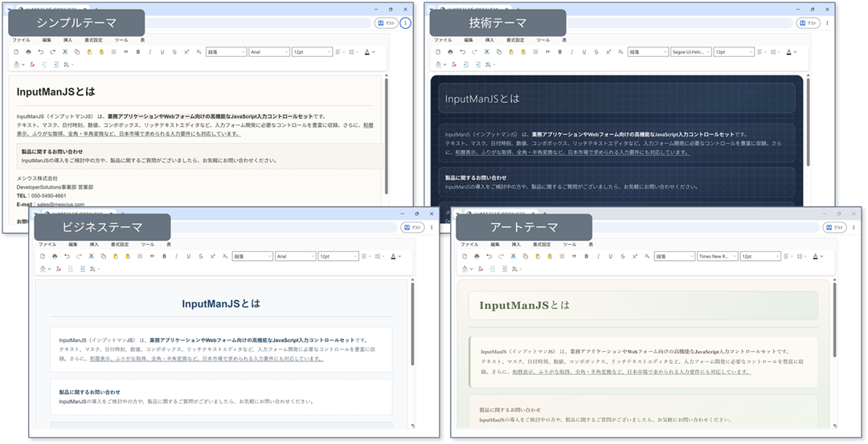Click Select all icon in art theme window
Image resolution: width=868 pixels, height=444 pixels.
click(562, 257)
